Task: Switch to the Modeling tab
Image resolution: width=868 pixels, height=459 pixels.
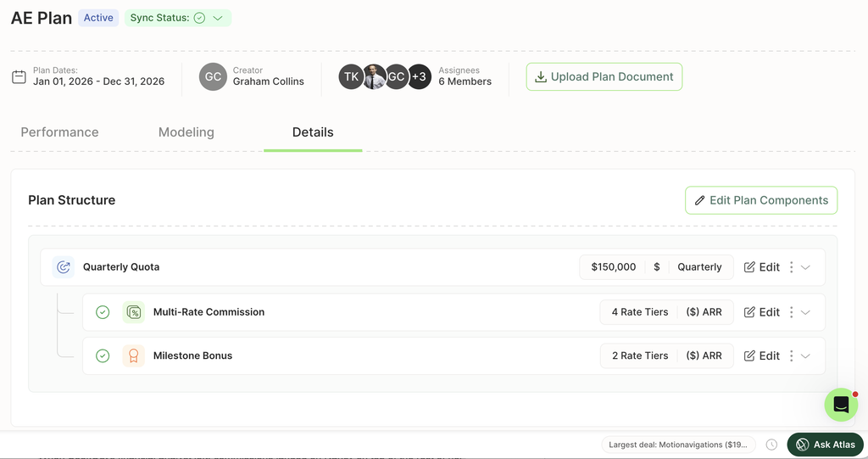Action: (x=186, y=132)
